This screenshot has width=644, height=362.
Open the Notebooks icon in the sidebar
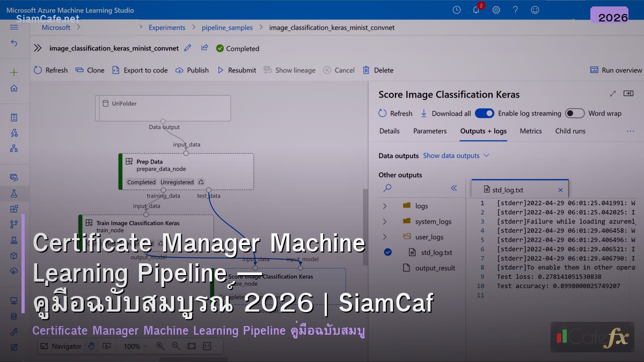pyautogui.click(x=14, y=116)
